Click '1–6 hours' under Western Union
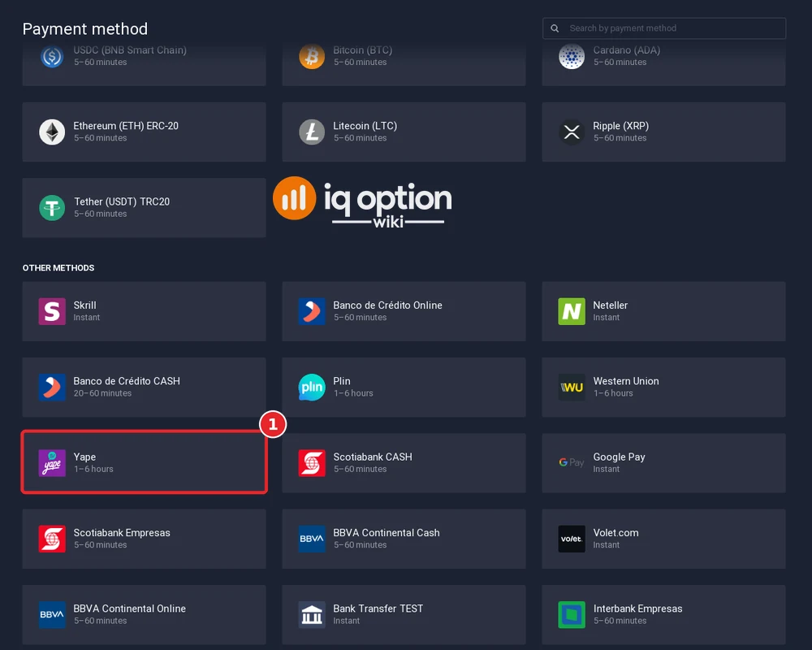The image size is (812, 650). tap(613, 393)
